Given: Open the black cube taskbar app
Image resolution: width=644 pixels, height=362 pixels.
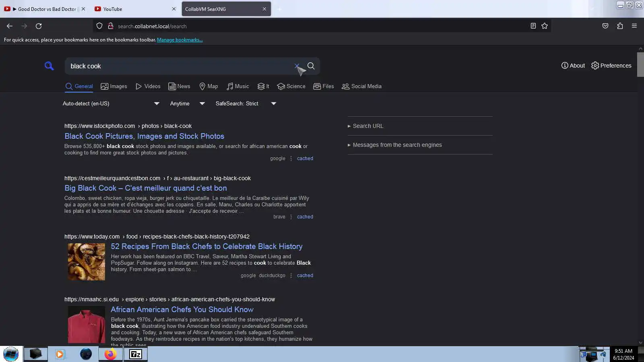Looking at the screenshot, I should click(x=35, y=354).
